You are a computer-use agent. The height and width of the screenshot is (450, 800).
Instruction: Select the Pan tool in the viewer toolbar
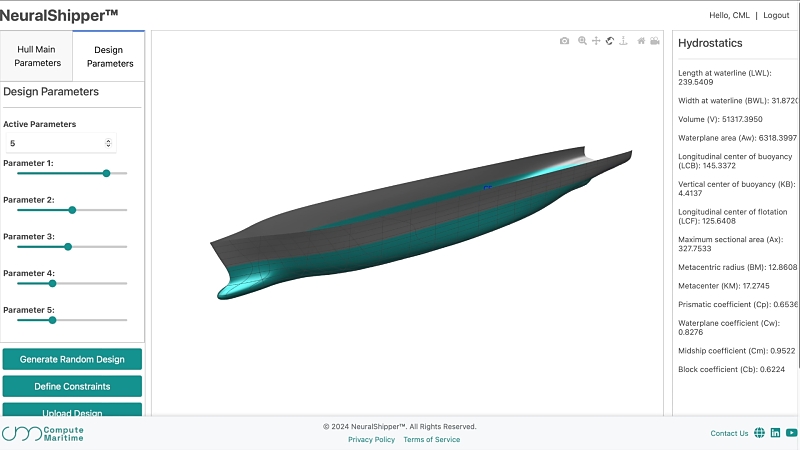596,41
